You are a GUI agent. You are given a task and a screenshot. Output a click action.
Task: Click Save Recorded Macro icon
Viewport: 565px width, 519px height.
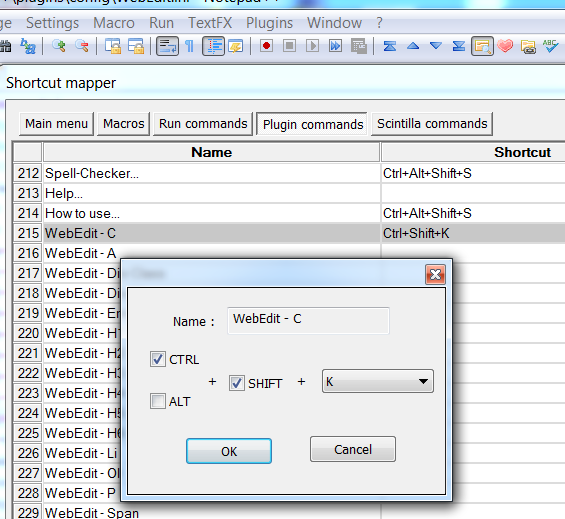click(359, 46)
